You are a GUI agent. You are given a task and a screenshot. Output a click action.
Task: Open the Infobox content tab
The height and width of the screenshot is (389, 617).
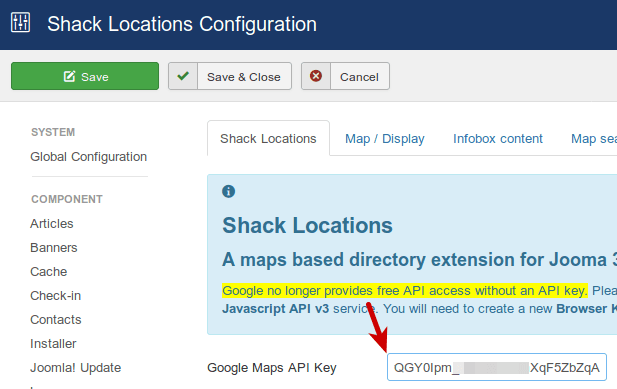click(x=498, y=138)
